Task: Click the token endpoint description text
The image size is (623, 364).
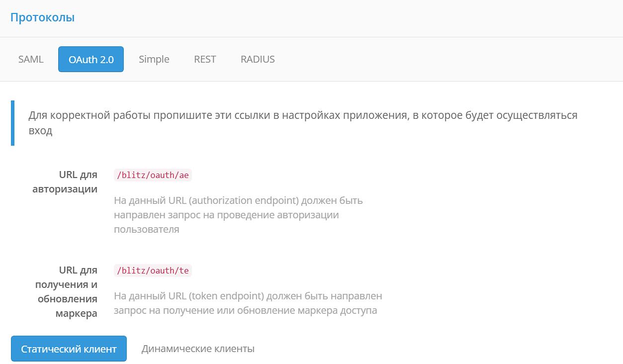Action: (248, 303)
